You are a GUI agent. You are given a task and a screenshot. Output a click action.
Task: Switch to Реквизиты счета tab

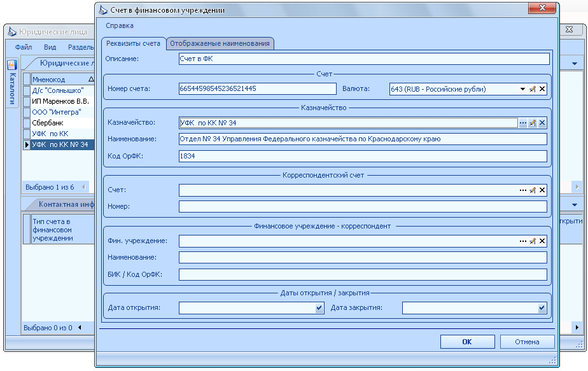tap(133, 43)
